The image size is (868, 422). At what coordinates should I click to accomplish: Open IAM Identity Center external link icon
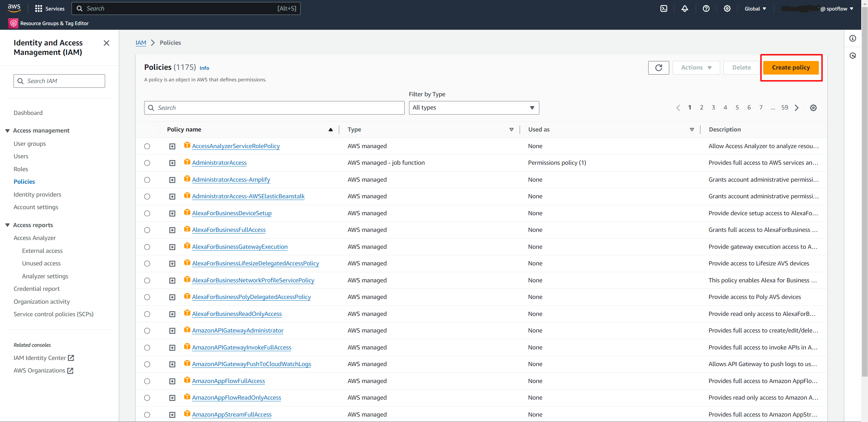[71, 358]
